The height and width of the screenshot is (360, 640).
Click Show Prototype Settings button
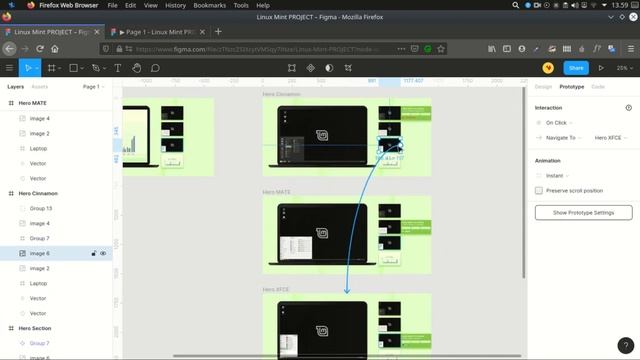point(584,213)
